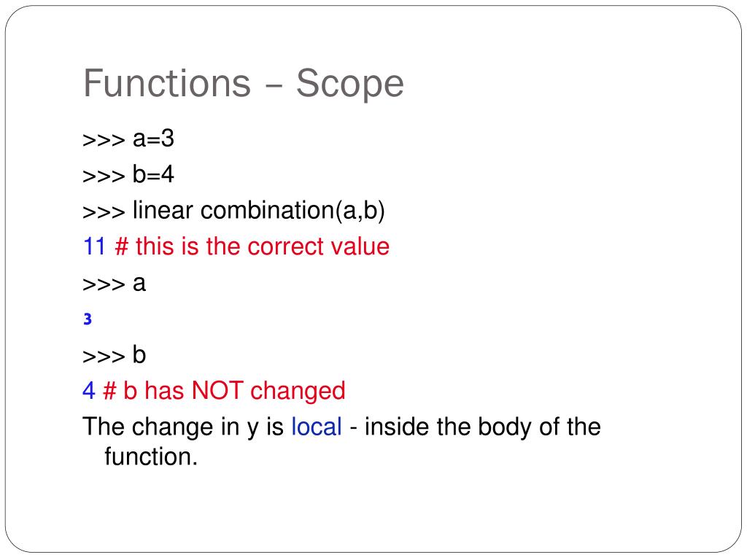This screenshot has width=747, height=560.
Task: Click the slide title Functions – Scope
Action: [x=244, y=83]
